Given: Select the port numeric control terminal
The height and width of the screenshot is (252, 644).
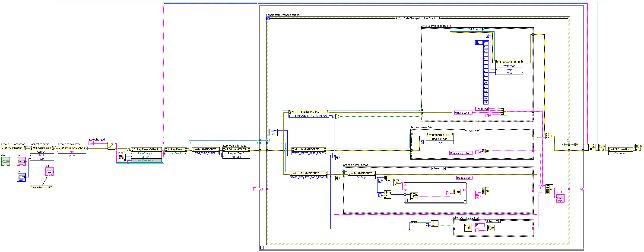Looking at the screenshot, I should click(x=21, y=177).
